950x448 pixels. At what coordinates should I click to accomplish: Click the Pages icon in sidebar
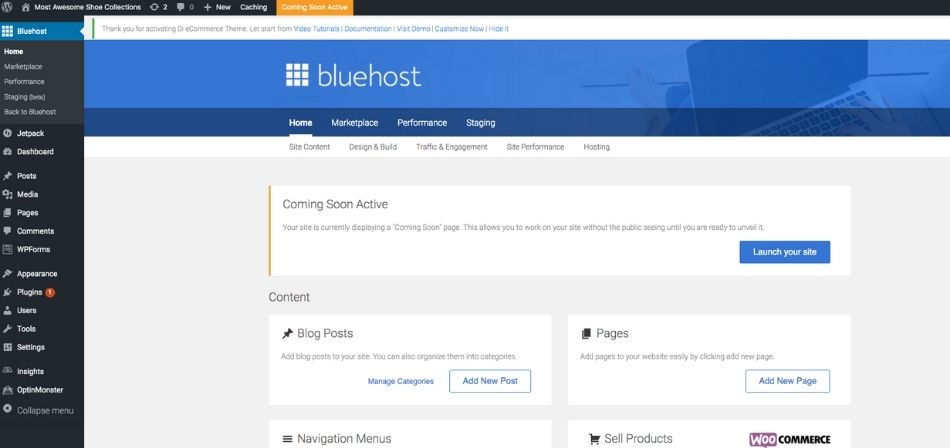click(x=7, y=213)
